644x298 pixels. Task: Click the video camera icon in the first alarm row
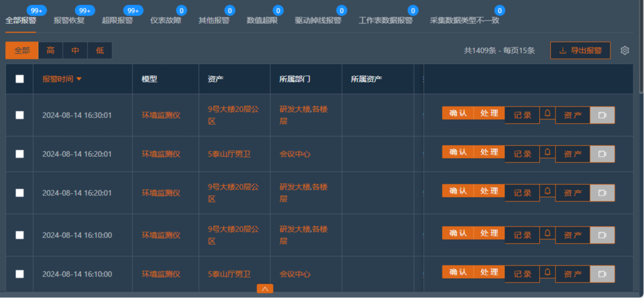(x=602, y=115)
